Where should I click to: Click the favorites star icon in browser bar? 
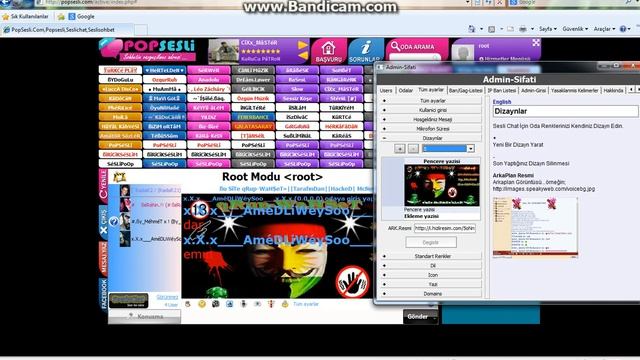[x=6, y=17]
